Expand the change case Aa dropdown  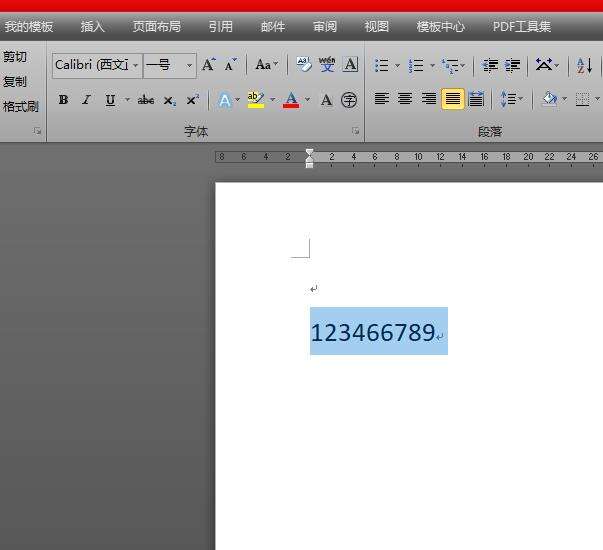coord(266,65)
